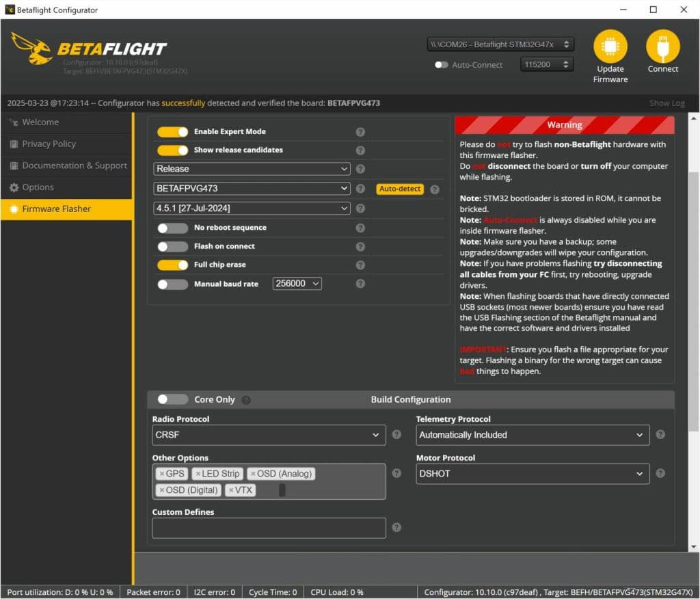Viewport: 700px width, 599px height.
Task: Click the scrollbar down arrow
Action: tap(693, 547)
